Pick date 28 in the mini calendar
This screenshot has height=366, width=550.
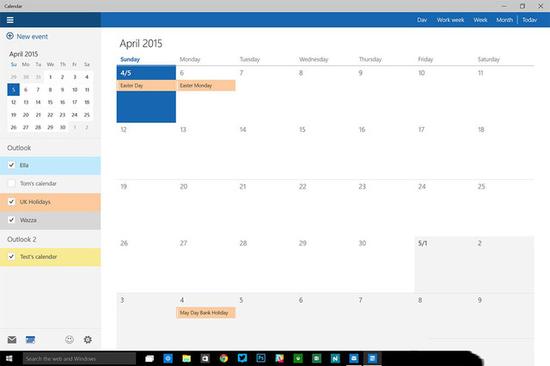click(38, 127)
